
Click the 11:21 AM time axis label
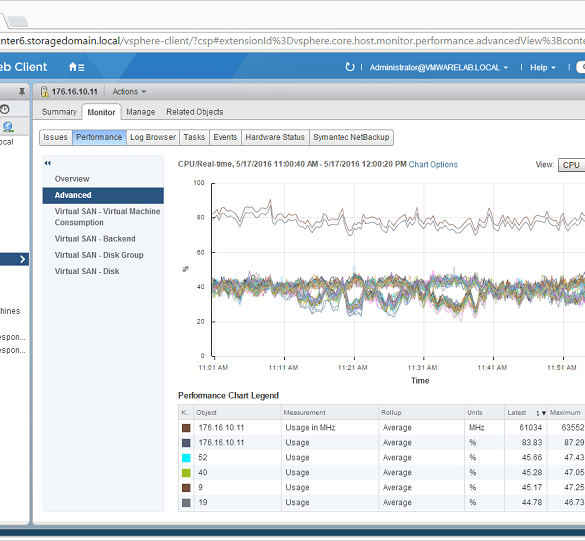click(x=353, y=368)
